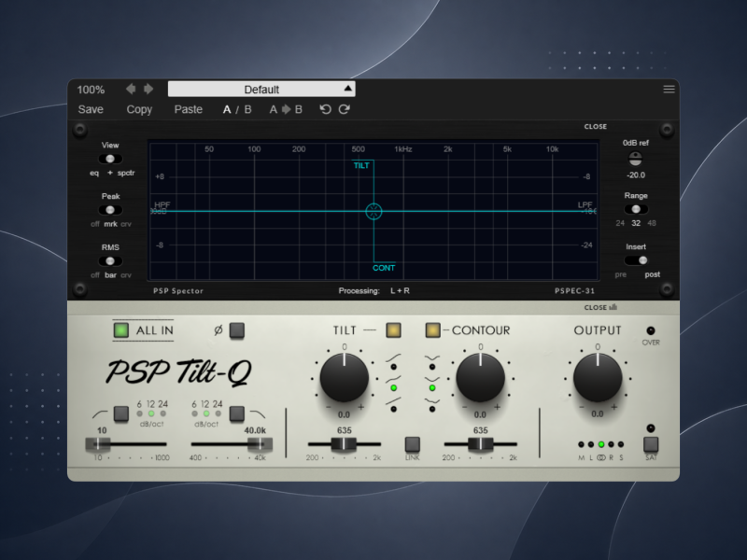Select M channel mode
Image resolution: width=747 pixels, height=560 pixels.
pyautogui.click(x=581, y=444)
